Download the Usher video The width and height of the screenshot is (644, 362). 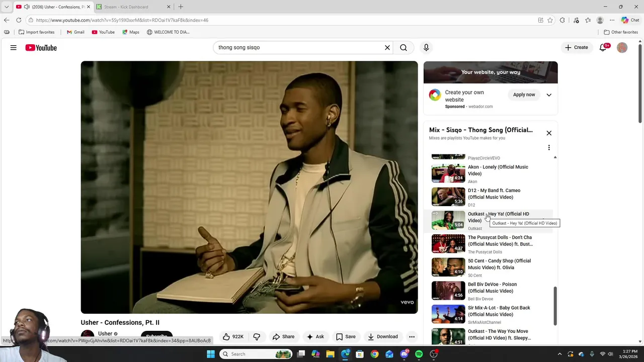click(382, 337)
